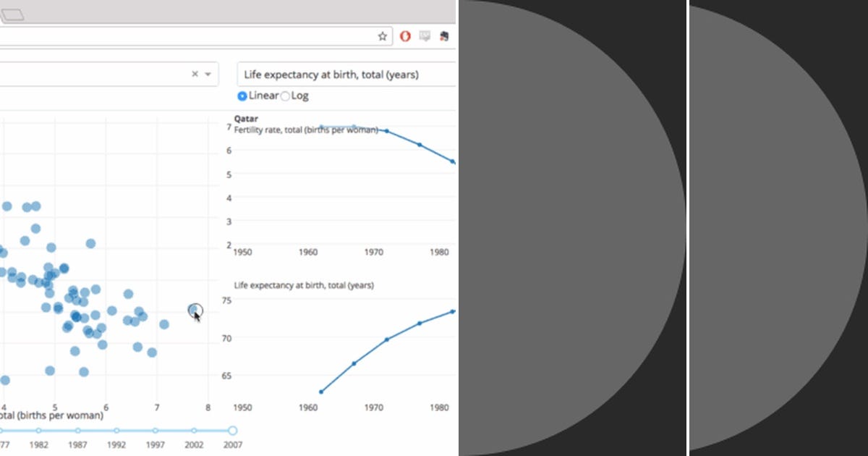
Task: Click the 1987 marker on the year timeline
Action: [x=77, y=430]
